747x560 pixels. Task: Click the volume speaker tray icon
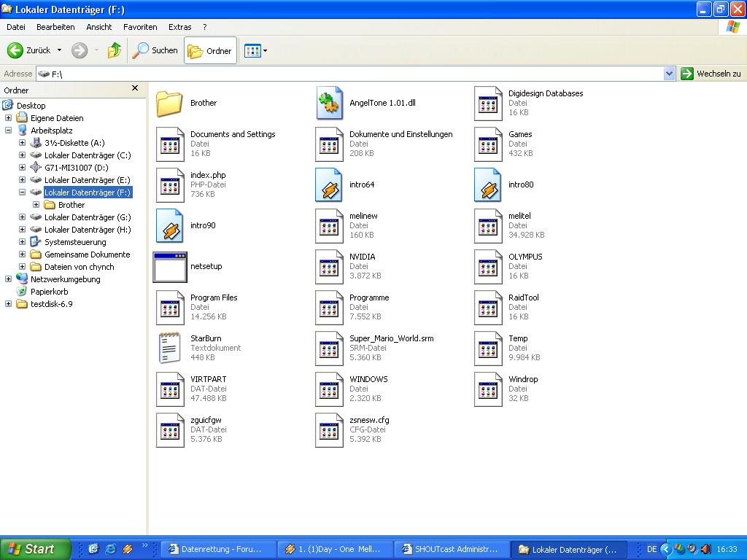pos(706,549)
